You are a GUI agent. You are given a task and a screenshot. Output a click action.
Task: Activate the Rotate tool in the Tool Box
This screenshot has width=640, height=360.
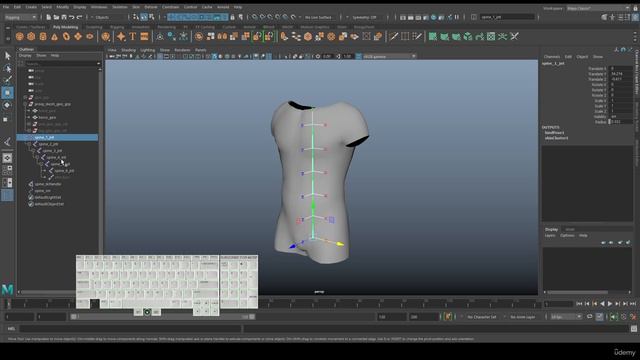pos(7,105)
